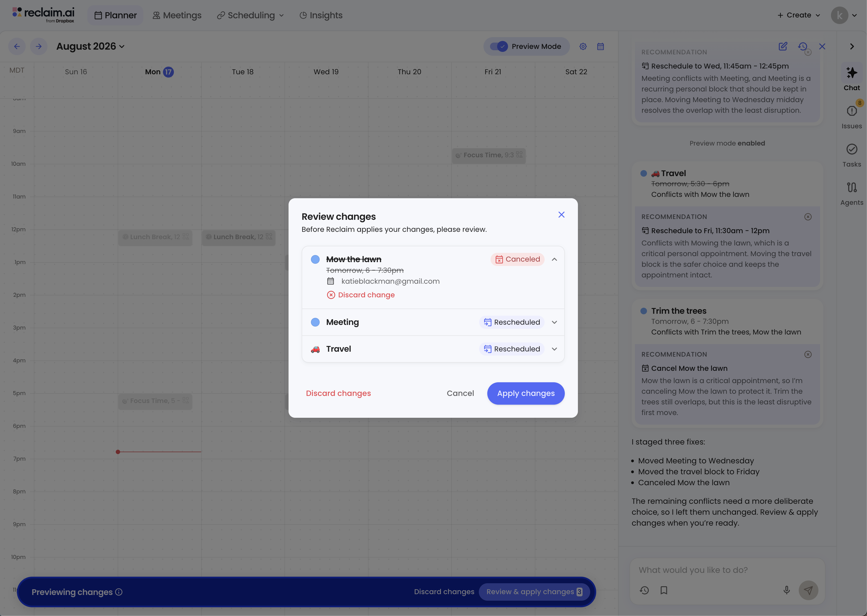Apply changes in the review dialog

526,393
